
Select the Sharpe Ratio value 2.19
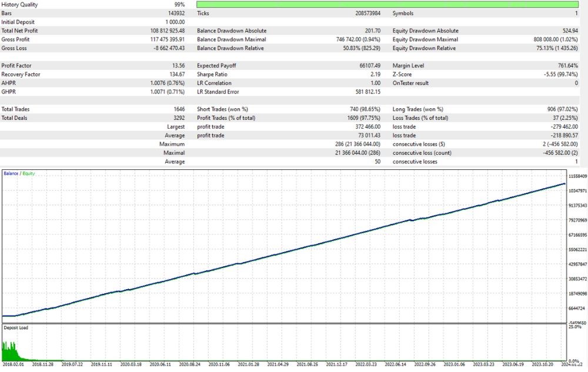375,75
